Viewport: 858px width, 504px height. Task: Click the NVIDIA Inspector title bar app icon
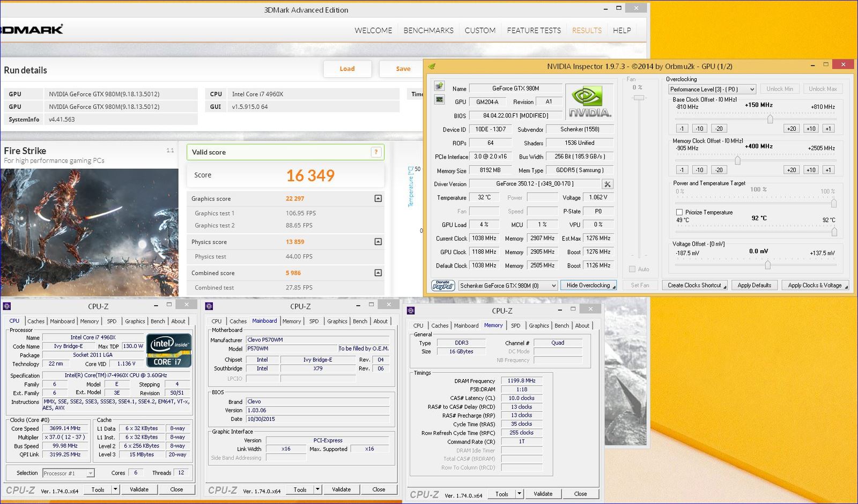[432, 66]
